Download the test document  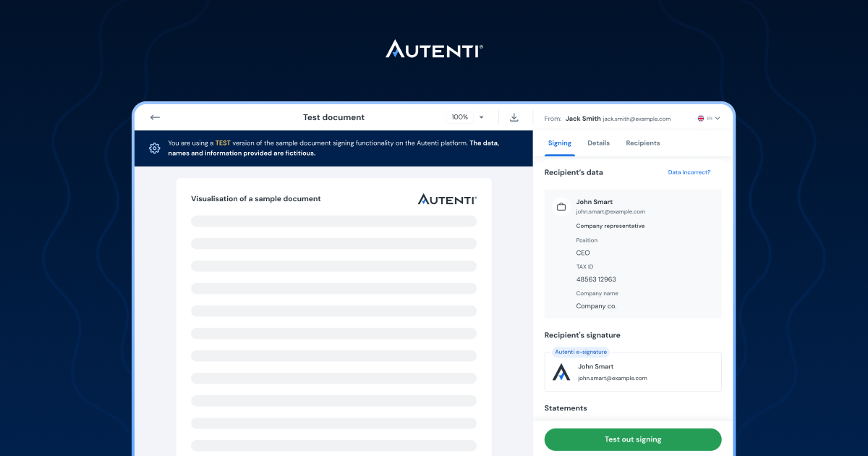coord(514,117)
